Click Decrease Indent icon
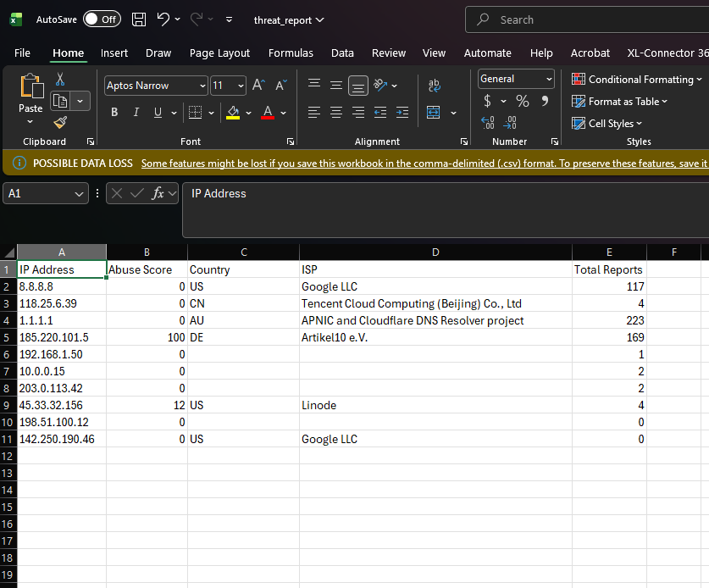The width and height of the screenshot is (709, 588). click(380, 112)
